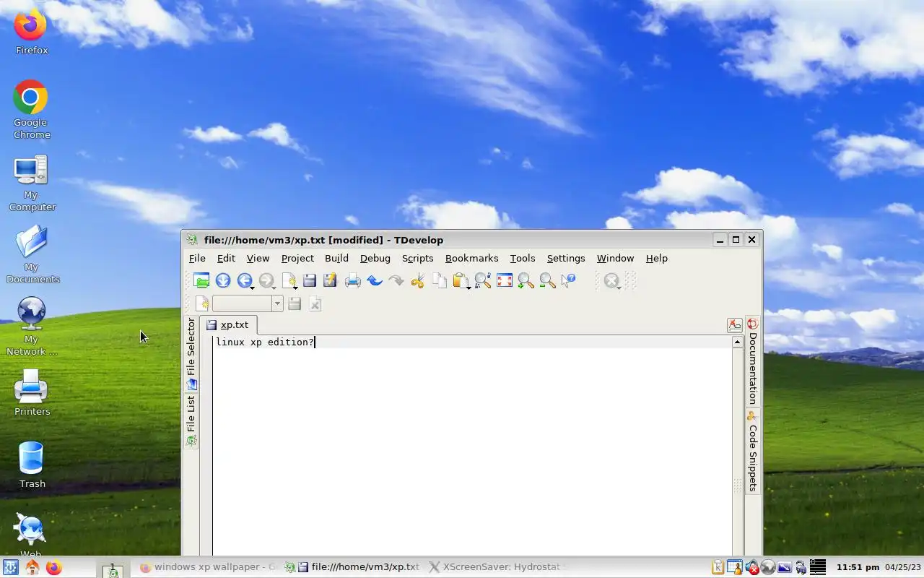Click the grayed forward-arrow toolbar icon
The height and width of the screenshot is (578, 924).
[266, 280]
